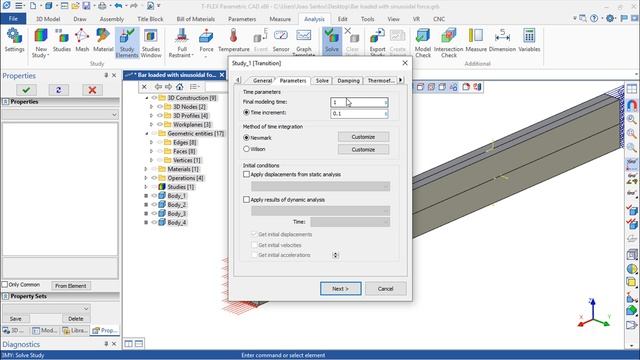Toggle Study Elements tool

tap(127, 42)
